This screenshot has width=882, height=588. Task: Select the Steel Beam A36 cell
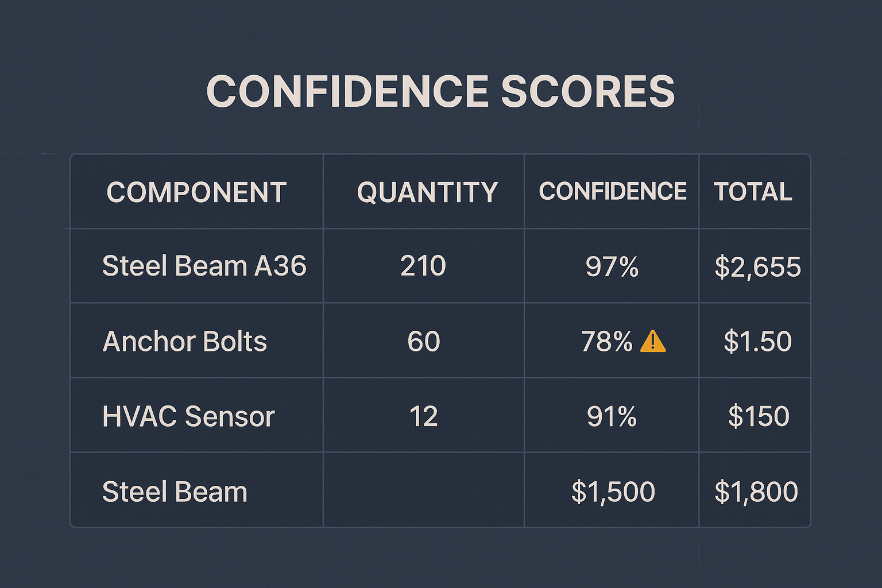pos(204,266)
